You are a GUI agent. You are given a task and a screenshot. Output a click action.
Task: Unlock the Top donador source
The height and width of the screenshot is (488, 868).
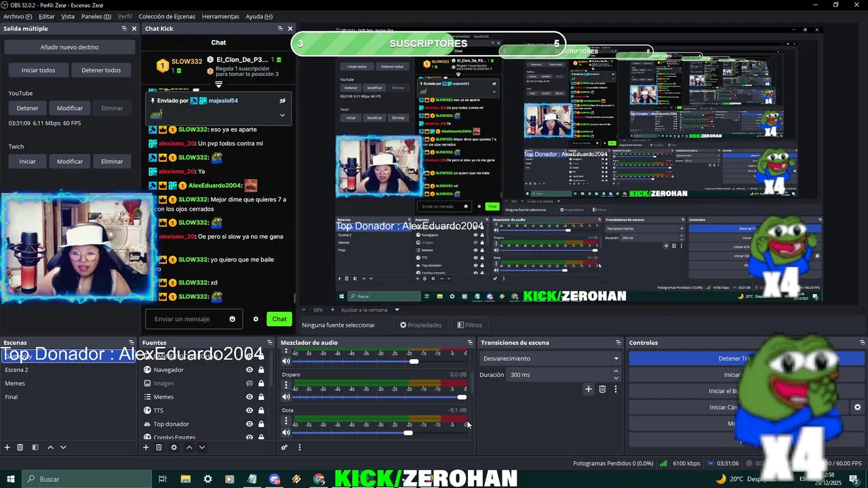pyautogui.click(x=261, y=424)
